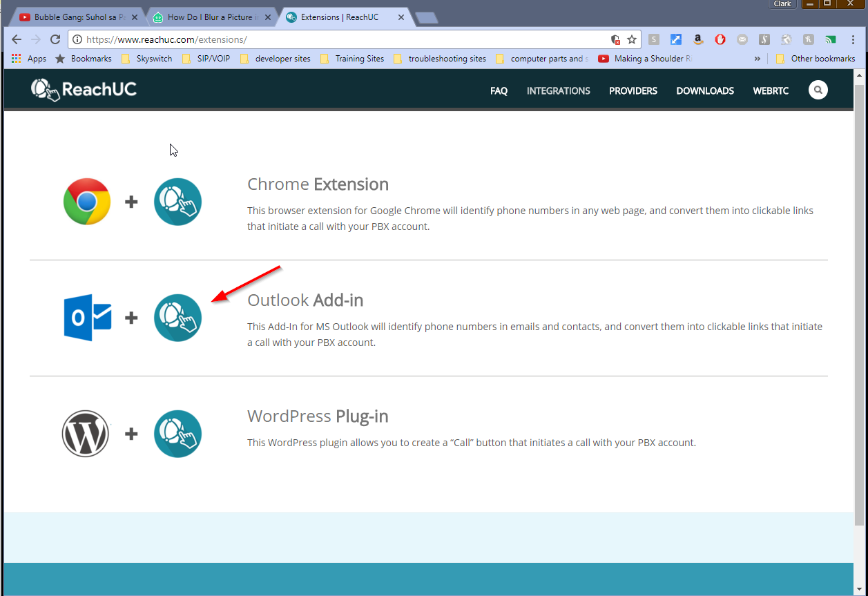Go to the DOWNLOADS nav item
868x596 pixels.
click(x=704, y=90)
